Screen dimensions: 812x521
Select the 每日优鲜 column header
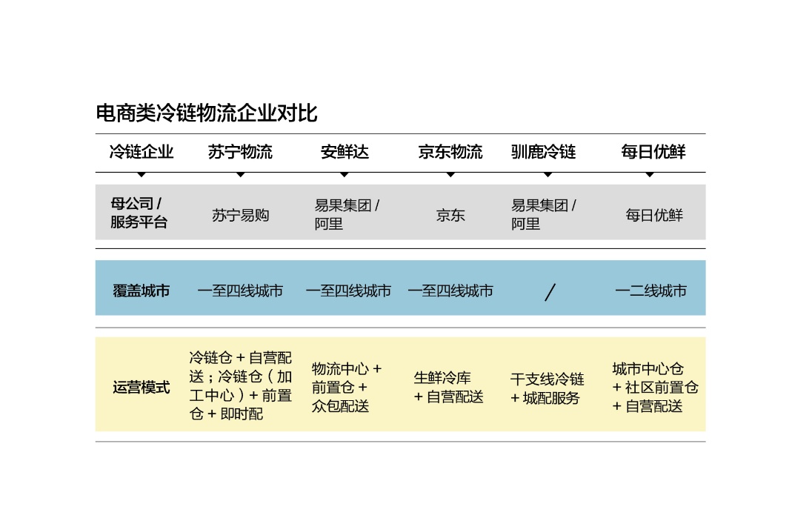[653, 152]
